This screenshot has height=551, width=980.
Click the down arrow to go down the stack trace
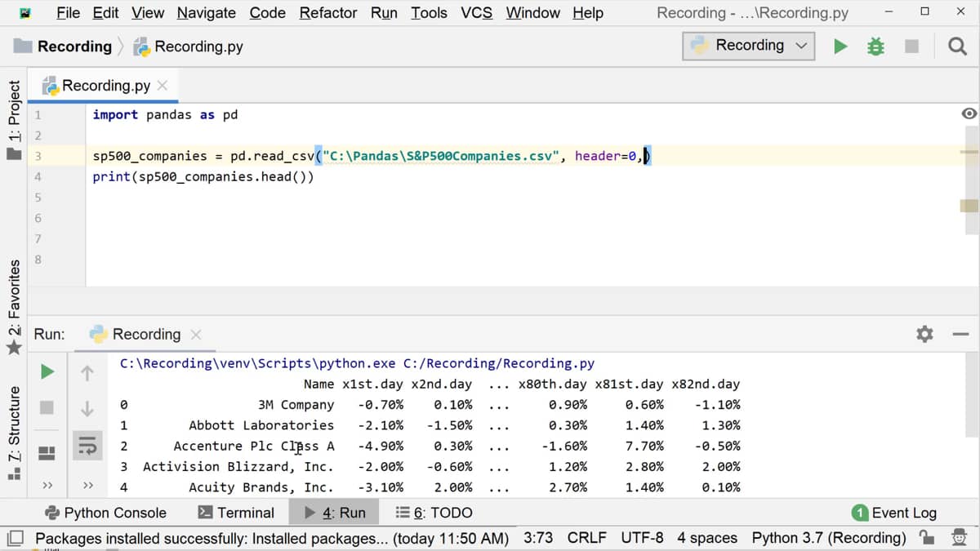[87, 407]
